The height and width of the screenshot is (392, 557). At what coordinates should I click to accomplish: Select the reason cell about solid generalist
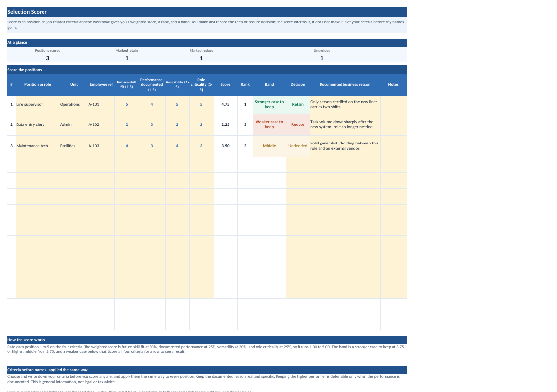[345, 146]
